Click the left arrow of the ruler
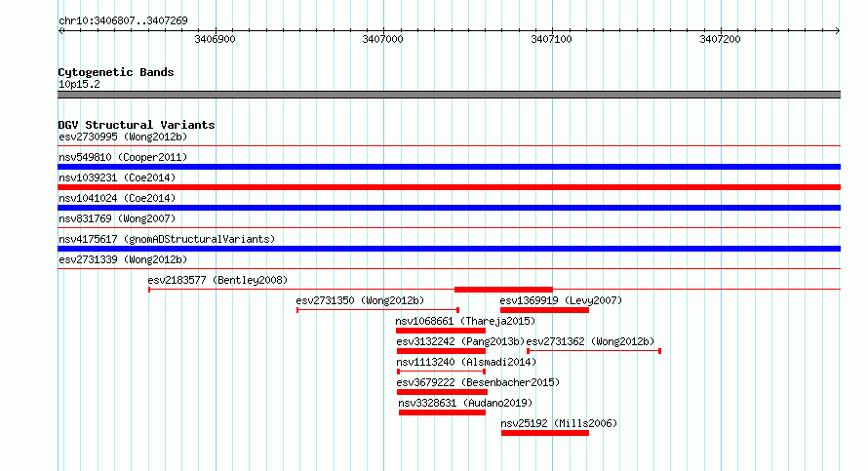This screenshot has height=471, width=868. click(61, 30)
